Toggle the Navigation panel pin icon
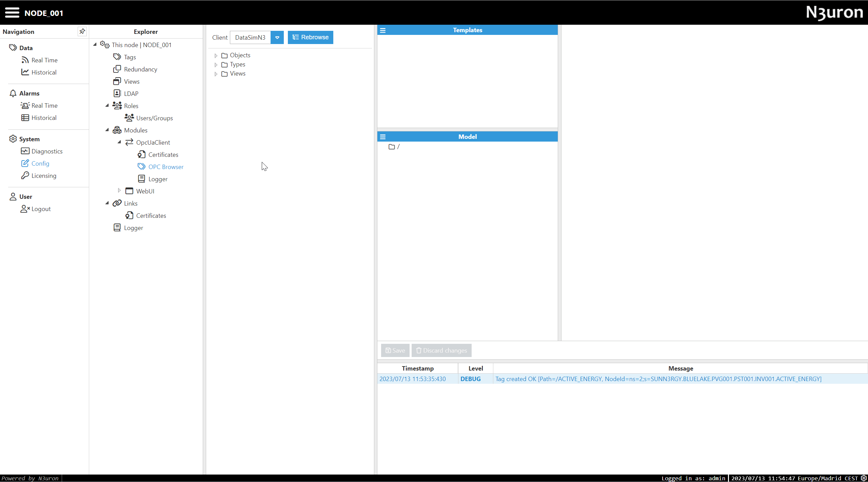868x482 pixels. tap(82, 32)
